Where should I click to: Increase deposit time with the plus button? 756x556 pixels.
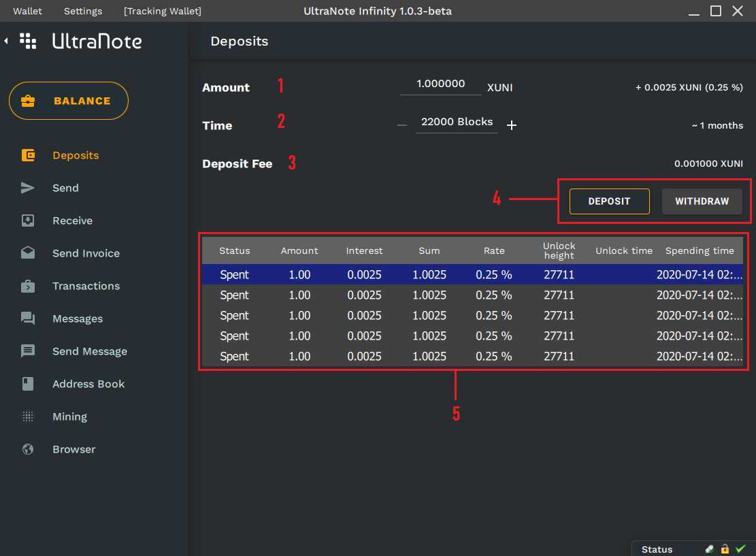[x=512, y=125]
